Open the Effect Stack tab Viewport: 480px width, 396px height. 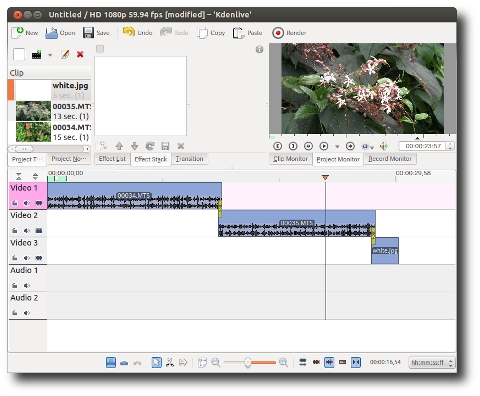coord(151,159)
